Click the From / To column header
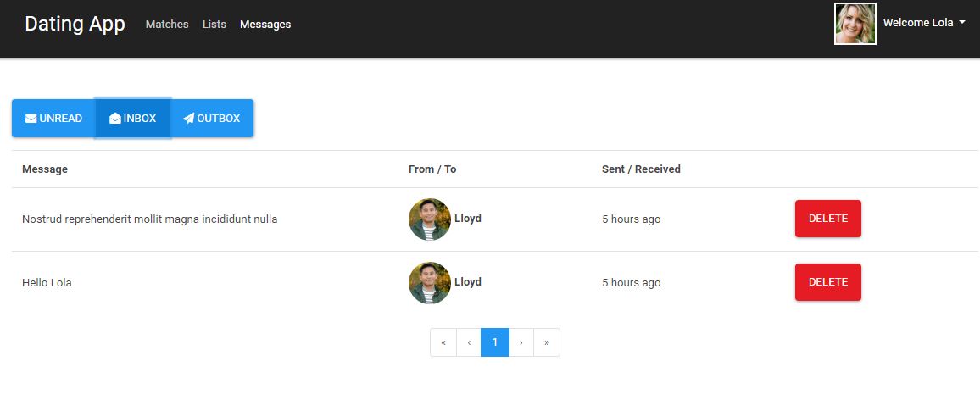The image size is (980, 411). pos(432,169)
